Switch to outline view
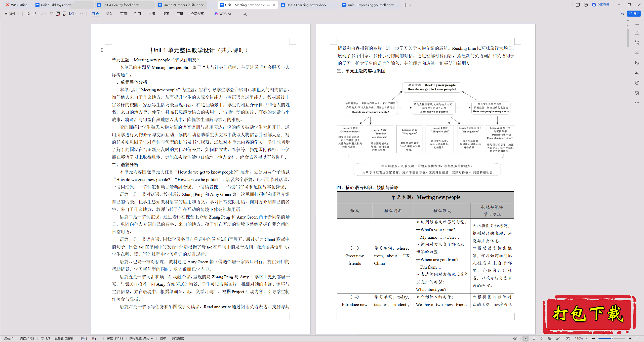The width and height of the screenshot is (644, 342). coord(534,338)
